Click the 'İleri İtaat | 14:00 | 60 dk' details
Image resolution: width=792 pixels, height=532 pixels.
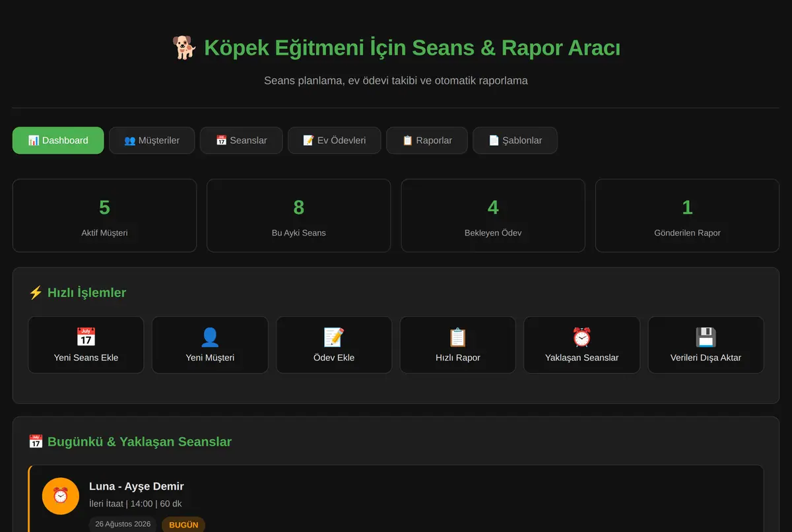(135, 504)
